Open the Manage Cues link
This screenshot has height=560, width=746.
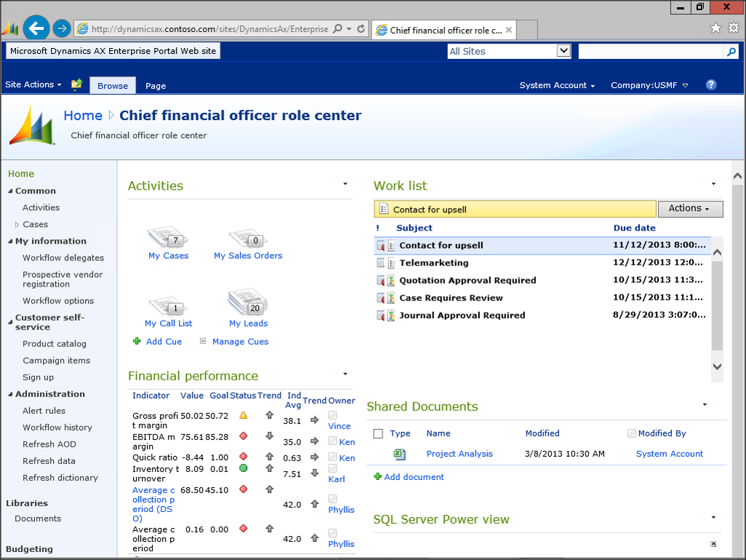pos(240,341)
